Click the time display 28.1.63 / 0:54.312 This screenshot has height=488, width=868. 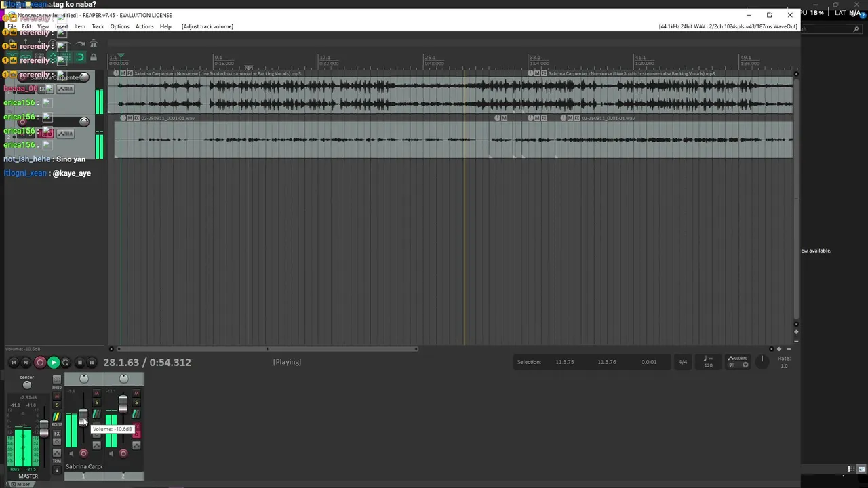click(x=147, y=363)
